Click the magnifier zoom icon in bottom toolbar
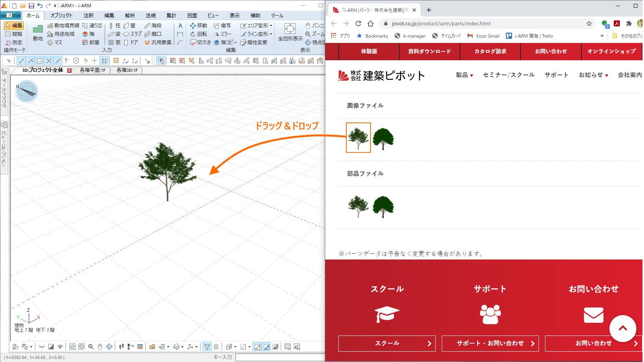The width and height of the screenshot is (644, 362). coord(91,347)
